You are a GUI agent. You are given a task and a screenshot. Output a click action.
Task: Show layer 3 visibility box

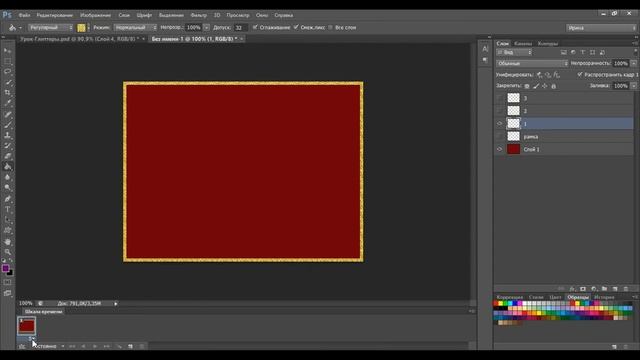click(x=500, y=98)
